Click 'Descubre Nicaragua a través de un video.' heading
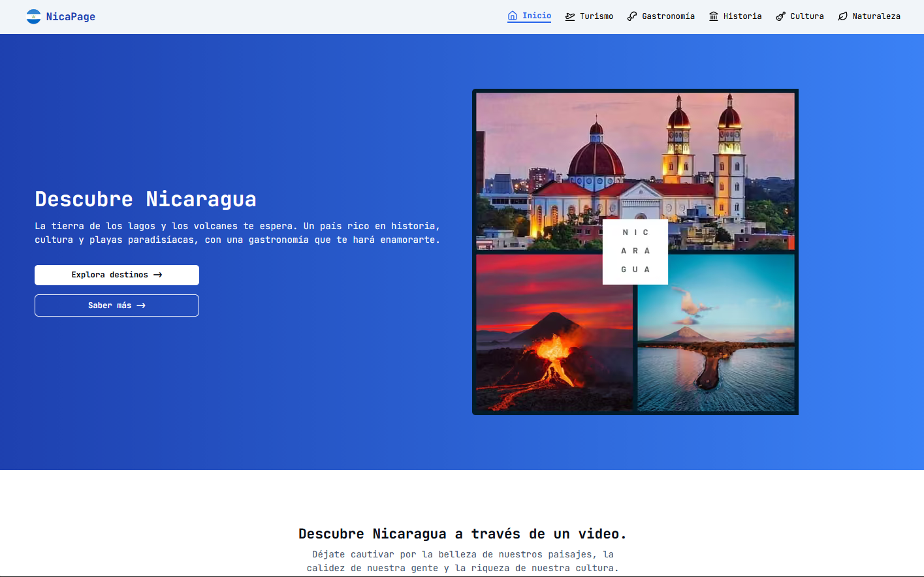924x577 pixels. pyautogui.click(x=462, y=534)
